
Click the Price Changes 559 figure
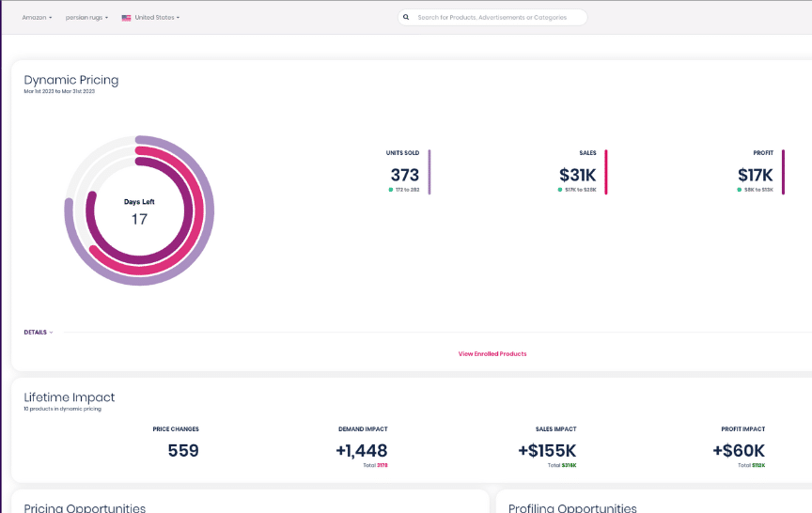coord(183,450)
